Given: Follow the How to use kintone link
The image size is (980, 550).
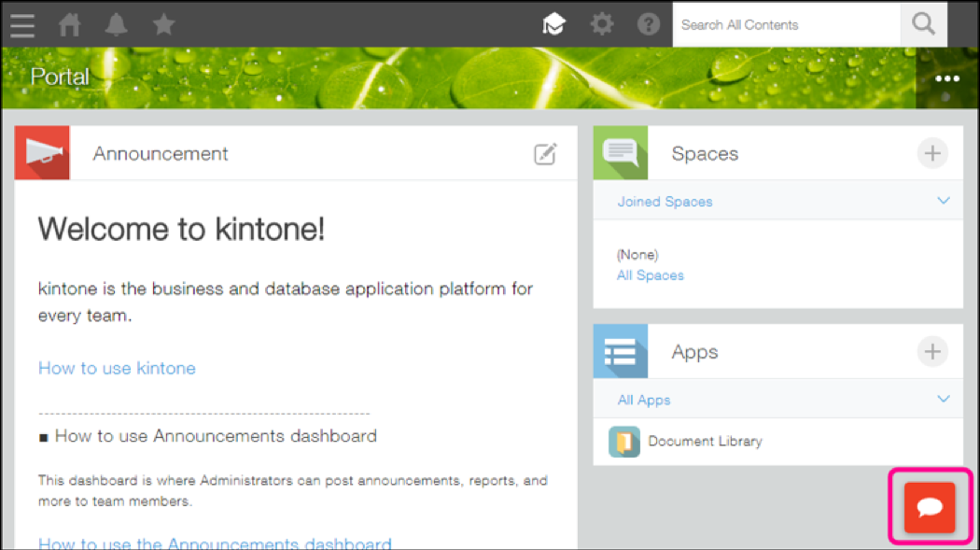Looking at the screenshot, I should pos(117,368).
